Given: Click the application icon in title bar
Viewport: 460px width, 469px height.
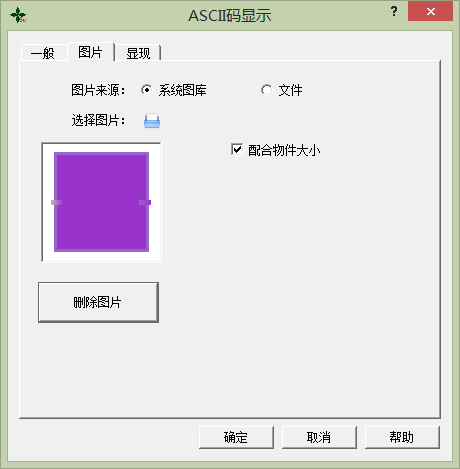Looking at the screenshot, I should [x=18, y=15].
